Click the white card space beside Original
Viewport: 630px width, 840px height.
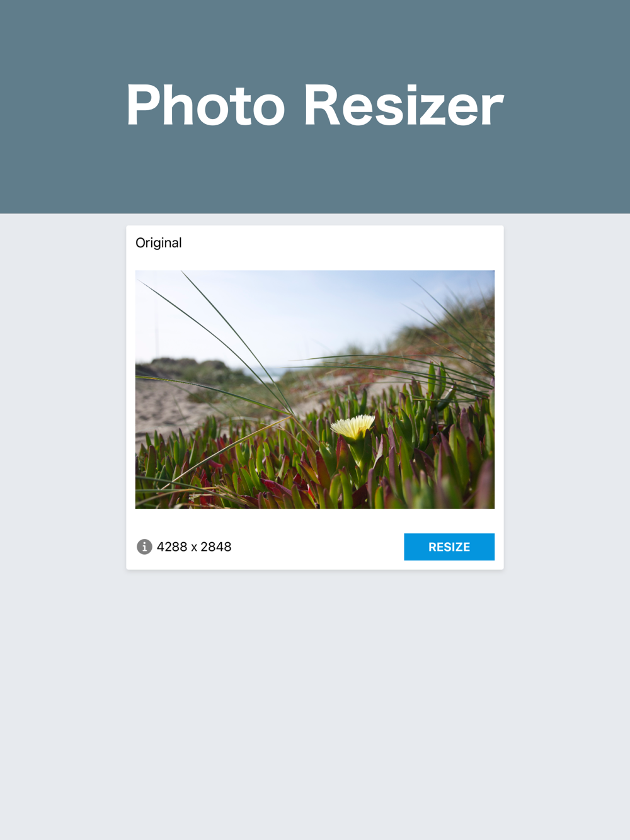click(x=340, y=243)
